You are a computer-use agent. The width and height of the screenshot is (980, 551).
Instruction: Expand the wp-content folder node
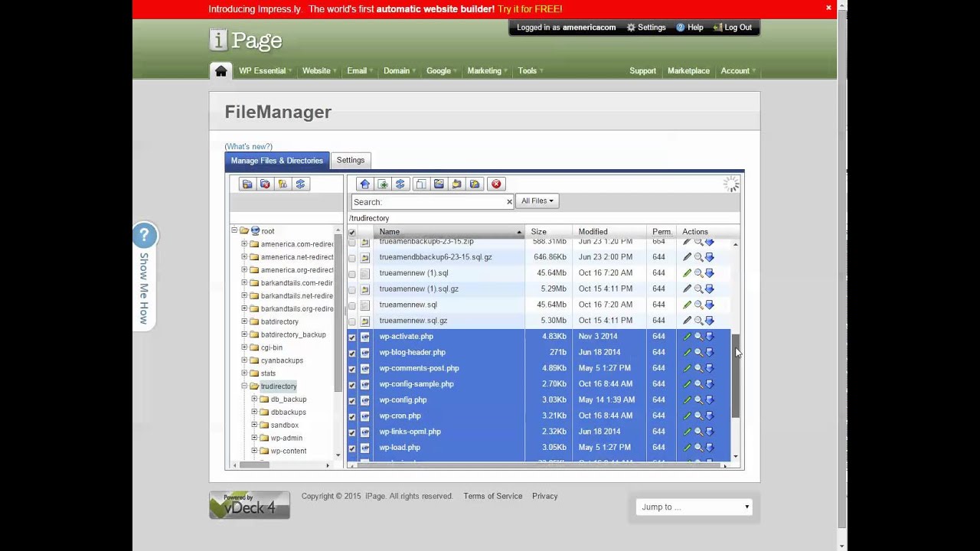254,452
